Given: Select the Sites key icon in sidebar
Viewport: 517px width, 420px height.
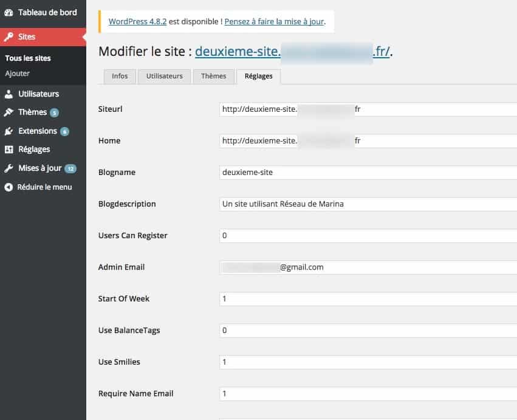Looking at the screenshot, I should (10, 36).
